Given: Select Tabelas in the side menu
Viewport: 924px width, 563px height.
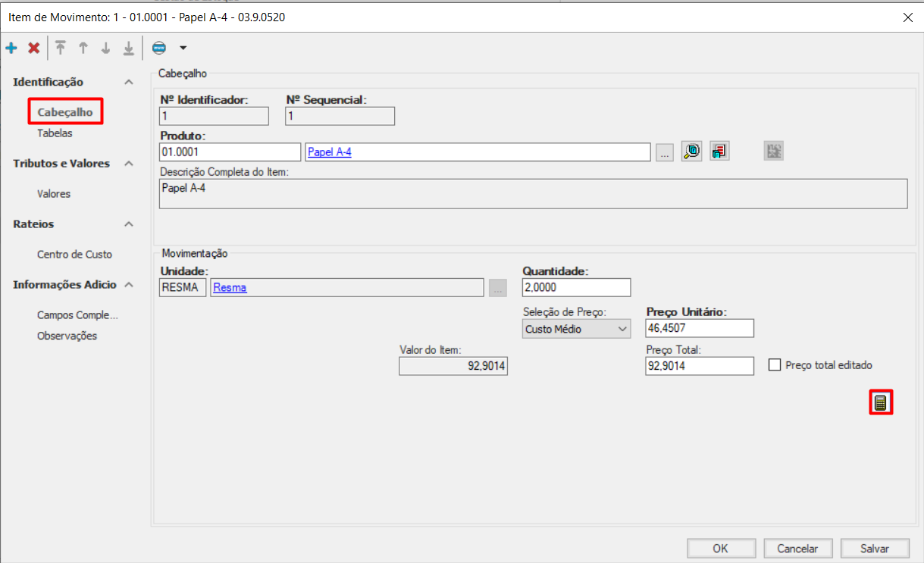Looking at the screenshot, I should (55, 133).
